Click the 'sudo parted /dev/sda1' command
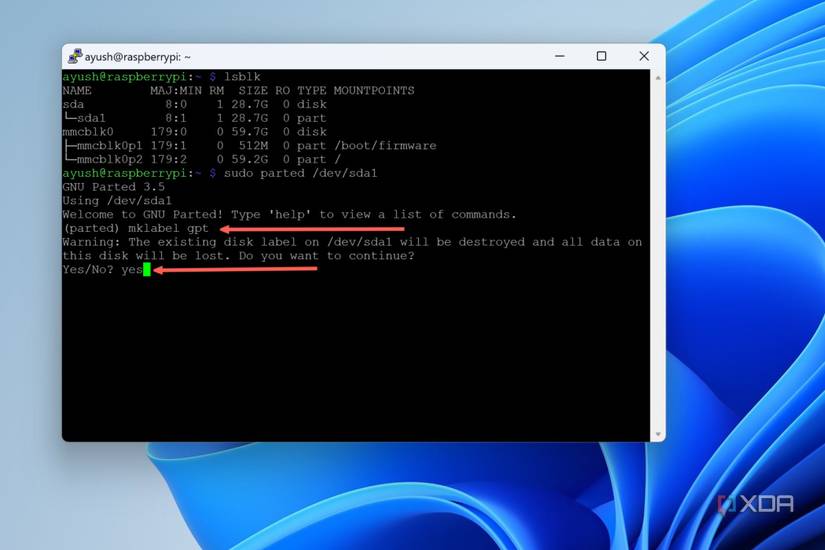 [300, 173]
